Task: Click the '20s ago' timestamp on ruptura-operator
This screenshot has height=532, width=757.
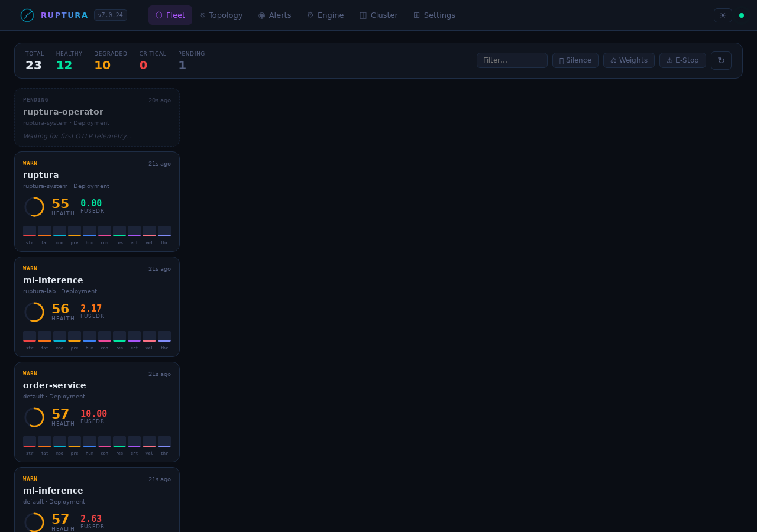Action: click(160, 100)
